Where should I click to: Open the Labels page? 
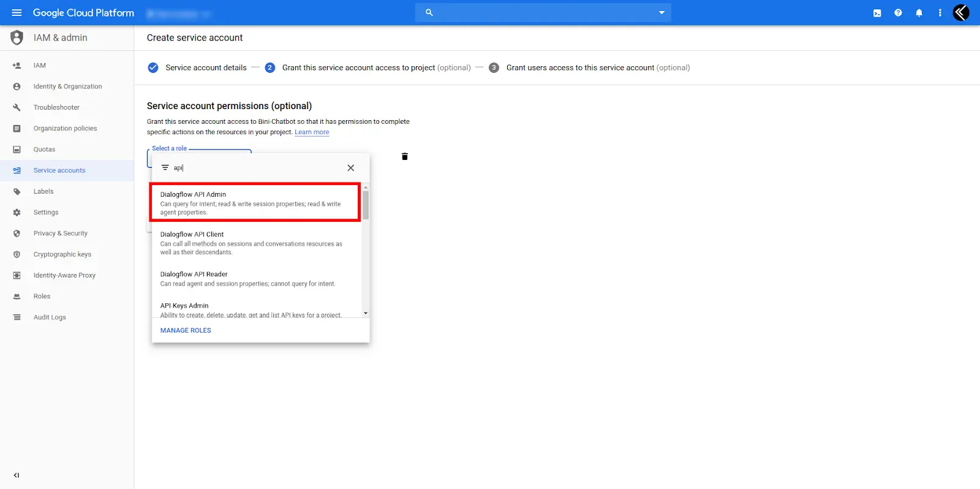pos(43,191)
